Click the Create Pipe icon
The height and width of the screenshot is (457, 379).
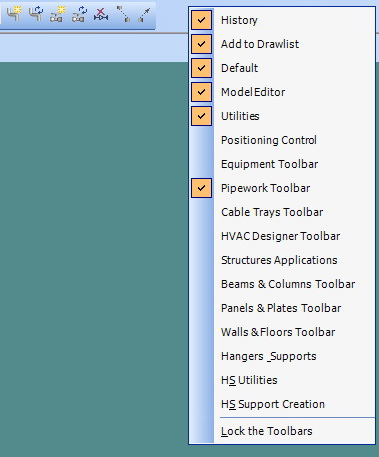[x=14, y=14]
